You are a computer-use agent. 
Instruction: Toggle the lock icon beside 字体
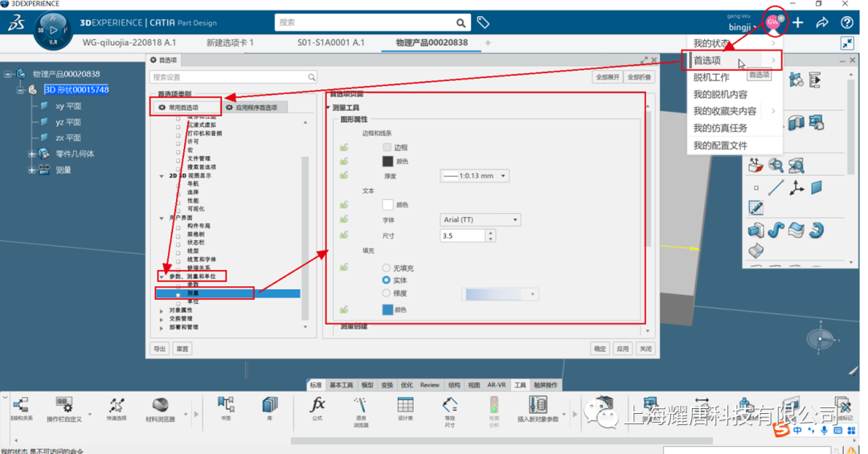344,219
